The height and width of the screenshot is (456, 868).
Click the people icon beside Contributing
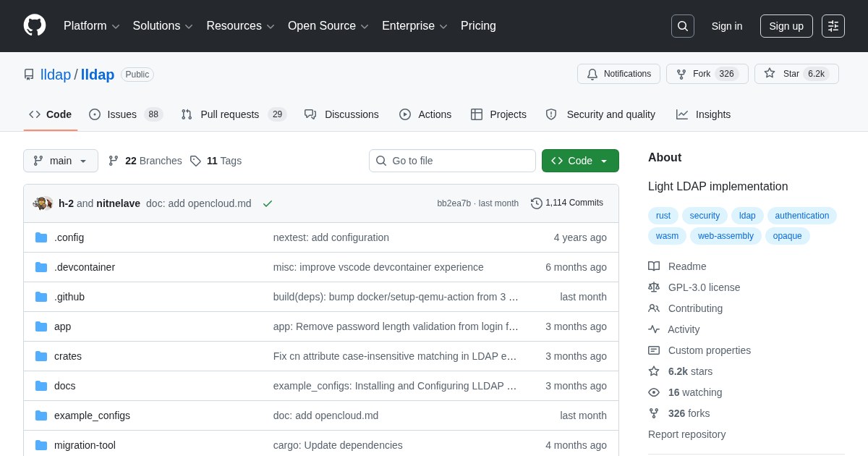pos(654,308)
